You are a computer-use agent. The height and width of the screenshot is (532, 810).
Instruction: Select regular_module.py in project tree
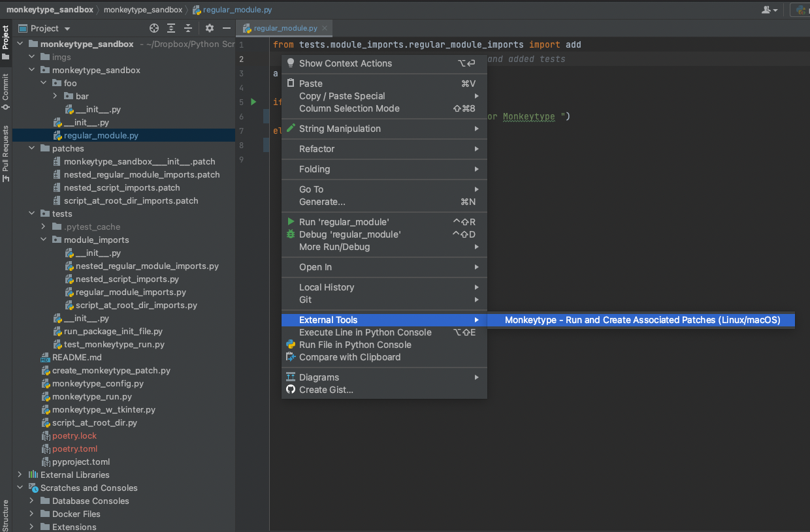(x=101, y=135)
